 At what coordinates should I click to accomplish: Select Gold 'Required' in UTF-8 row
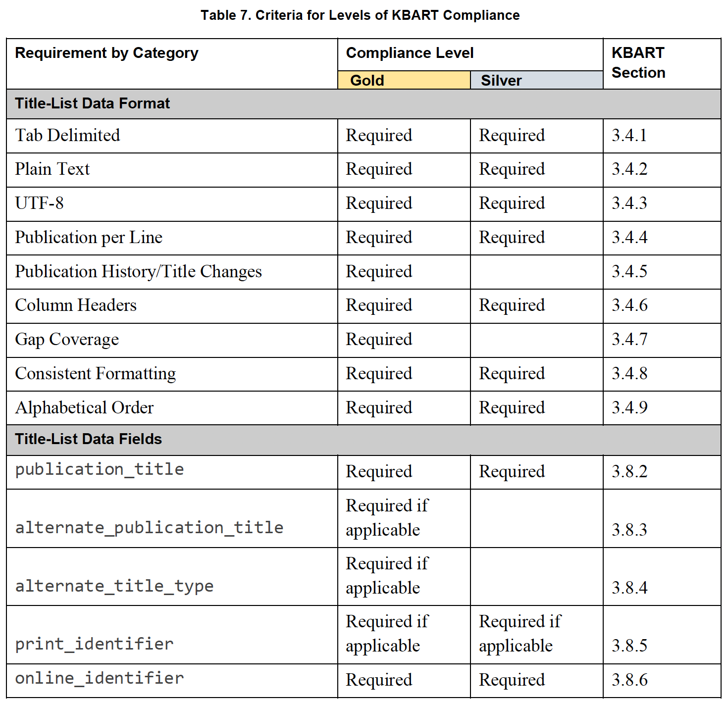pyautogui.click(x=379, y=203)
